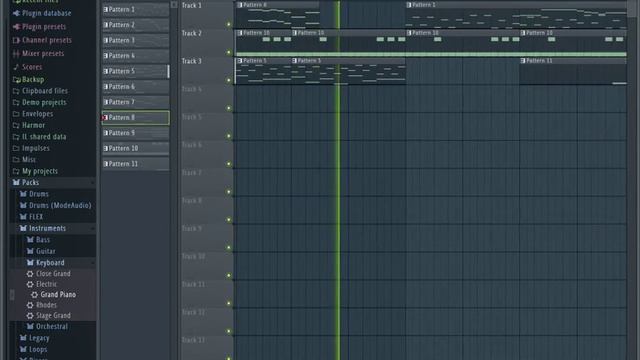Click the Envelopes folder icon
The width and height of the screenshot is (640, 360).
16,114
